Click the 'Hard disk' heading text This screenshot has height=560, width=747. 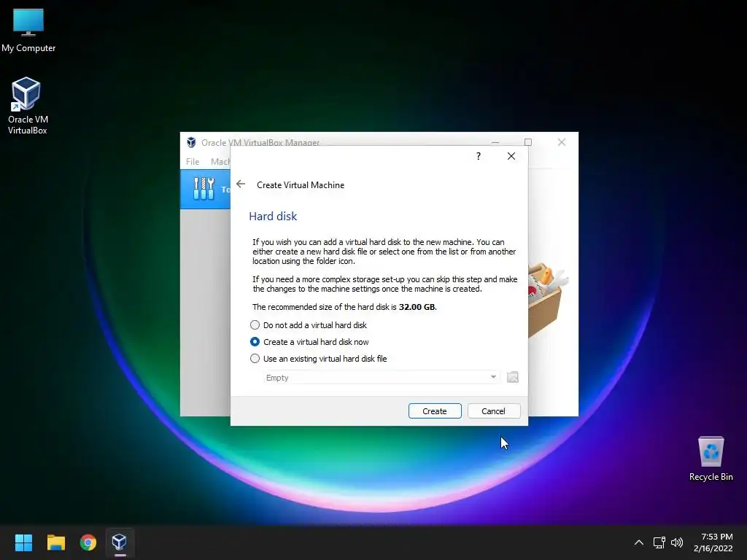click(x=273, y=216)
